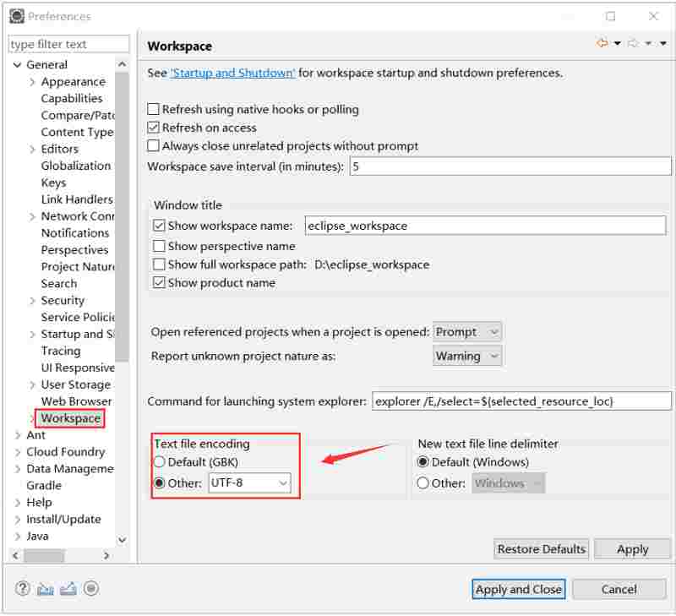The image size is (676, 616).
Task: Maximize the Preferences window
Action: tap(610, 16)
